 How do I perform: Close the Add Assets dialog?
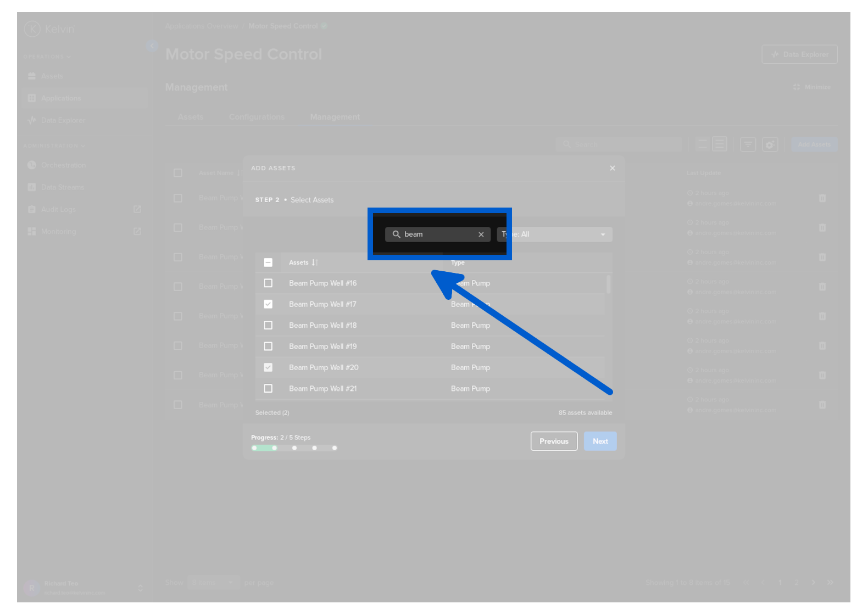click(612, 168)
